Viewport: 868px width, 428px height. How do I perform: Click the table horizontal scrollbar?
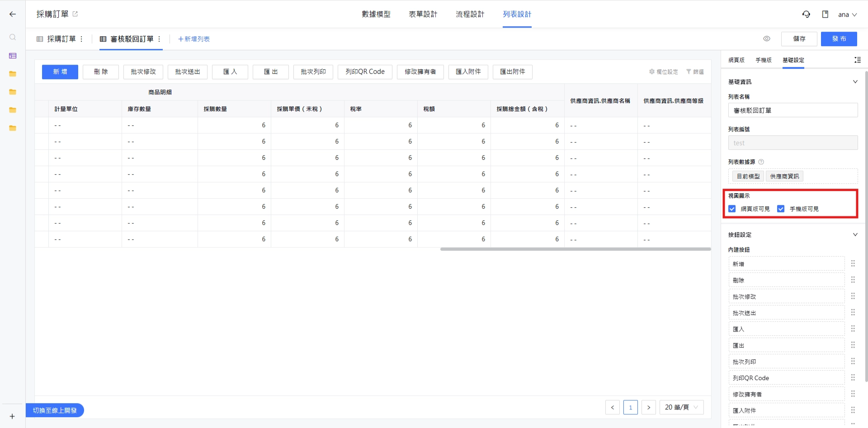[x=576, y=249]
